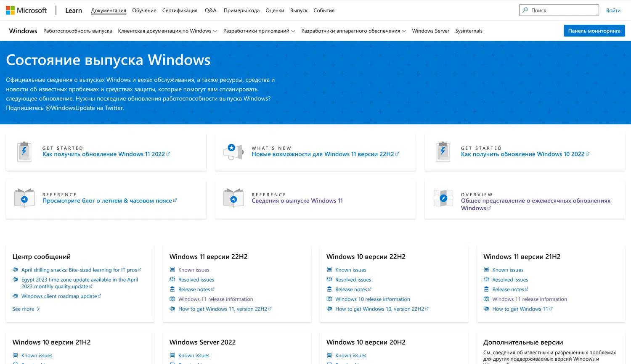Open Сведения о выпуске Windows 11 link
Image resolution: width=631 pixels, height=364 pixels.
pyautogui.click(x=297, y=201)
